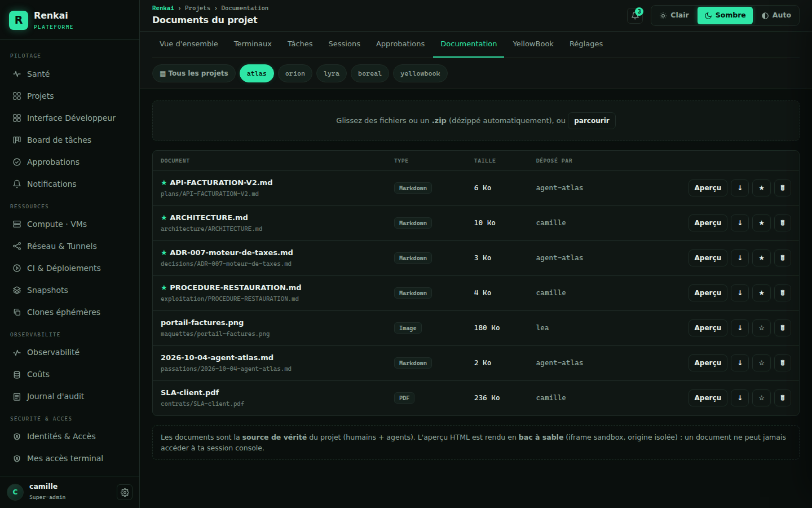Set theme mode to Auto
Viewport: 812px width, 508px height.
(776, 15)
